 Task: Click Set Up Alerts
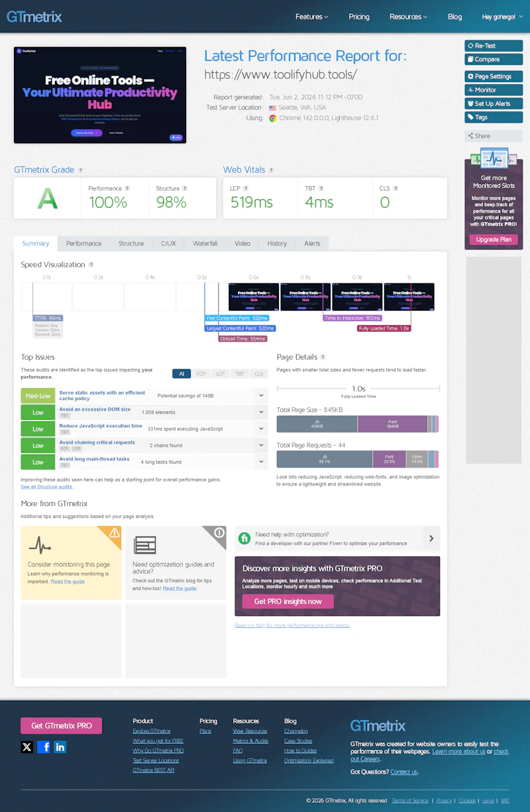(x=494, y=103)
